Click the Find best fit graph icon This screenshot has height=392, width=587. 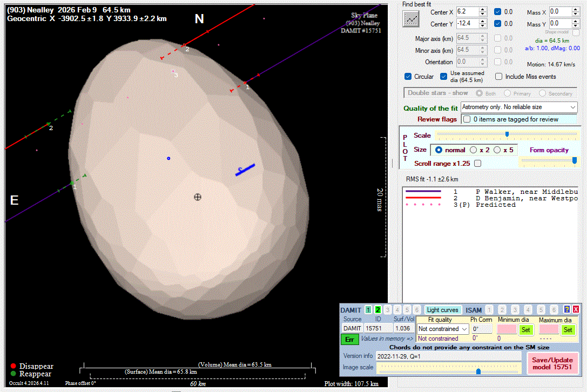(x=411, y=18)
